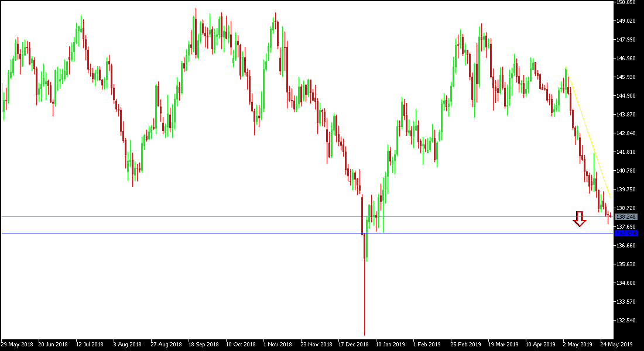
Task: Click the blue 137.339 price tag
Action: click(x=626, y=233)
